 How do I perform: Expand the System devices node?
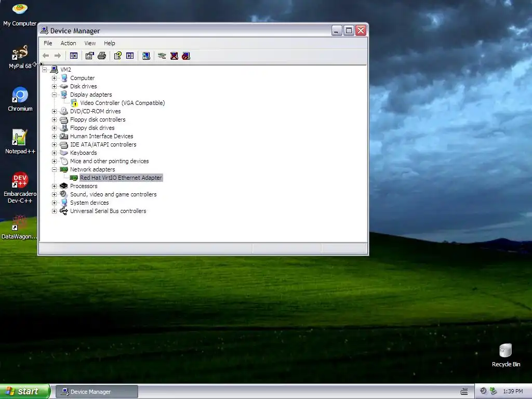tap(54, 203)
